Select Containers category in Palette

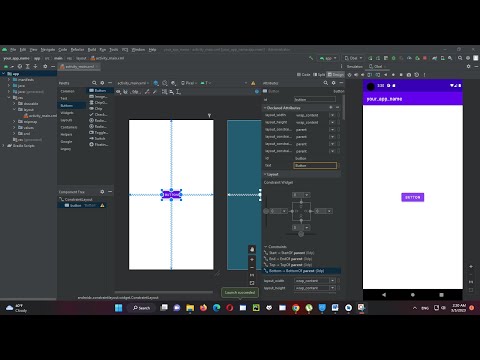(x=69, y=127)
